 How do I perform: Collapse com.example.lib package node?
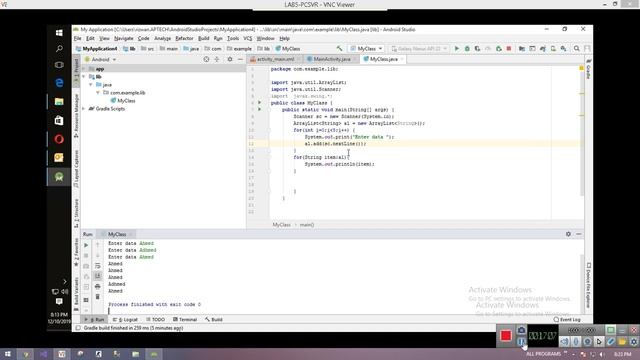(x=98, y=93)
